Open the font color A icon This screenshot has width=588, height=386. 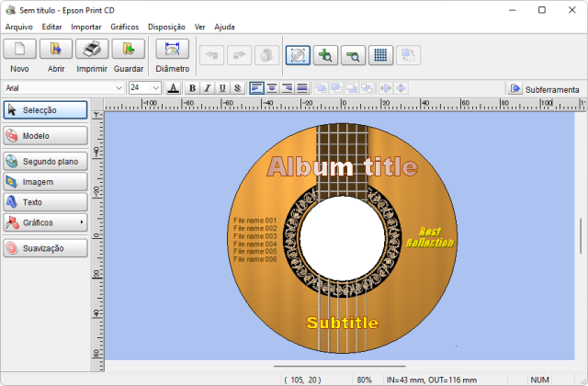173,88
